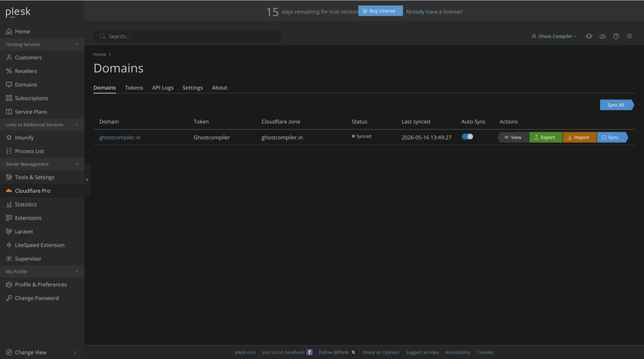Screen dimensions: 644x359
Task: Click the Buy License button
Action: click(x=380, y=11)
